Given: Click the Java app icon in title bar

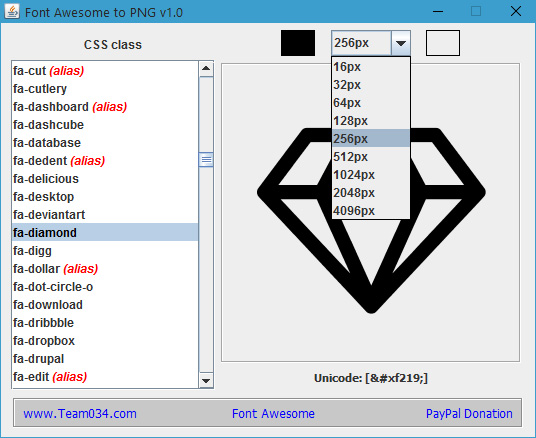Looking at the screenshot, I should tap(12, 12).
